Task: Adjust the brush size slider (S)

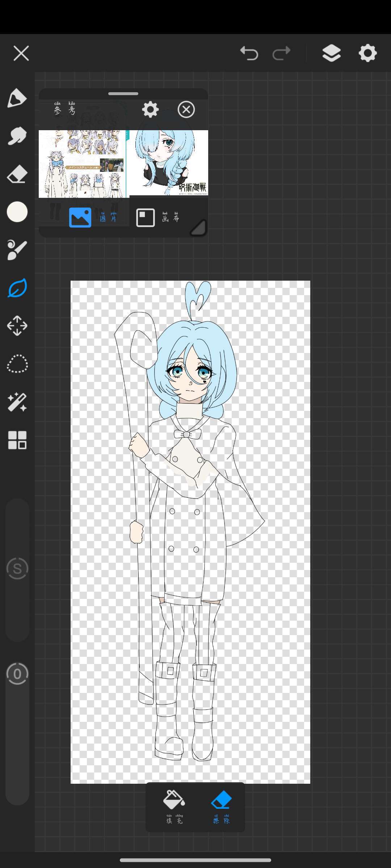Action: click(17, 570)
